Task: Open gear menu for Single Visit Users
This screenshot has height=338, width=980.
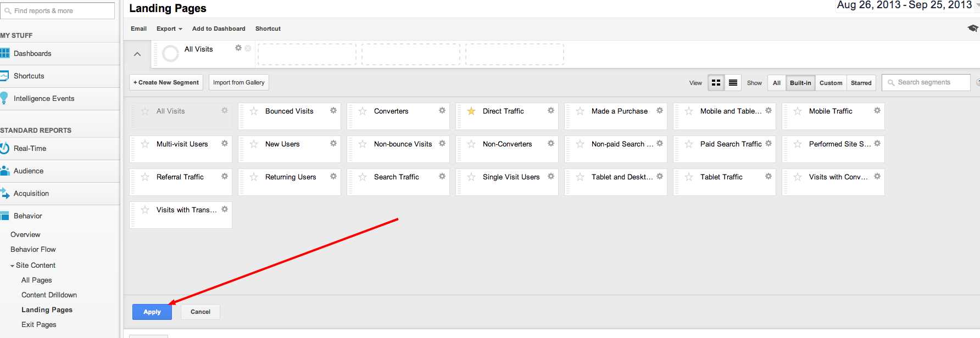Action: click(551, 176)
